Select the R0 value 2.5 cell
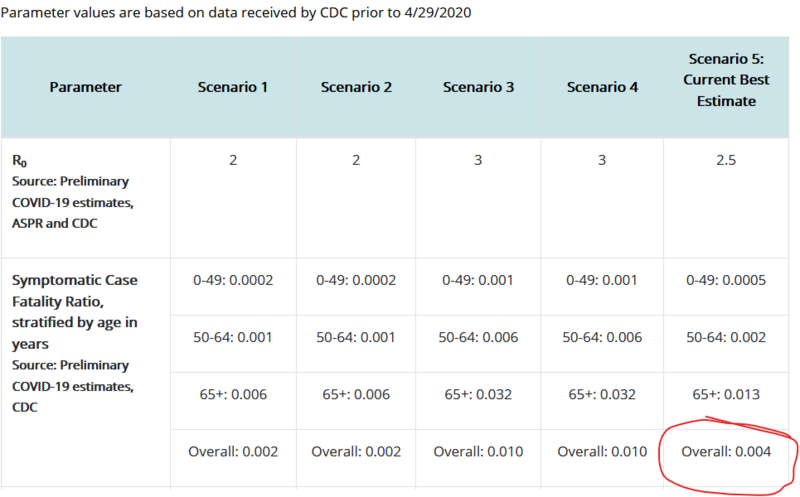800x497 pixels. (727, 159)
